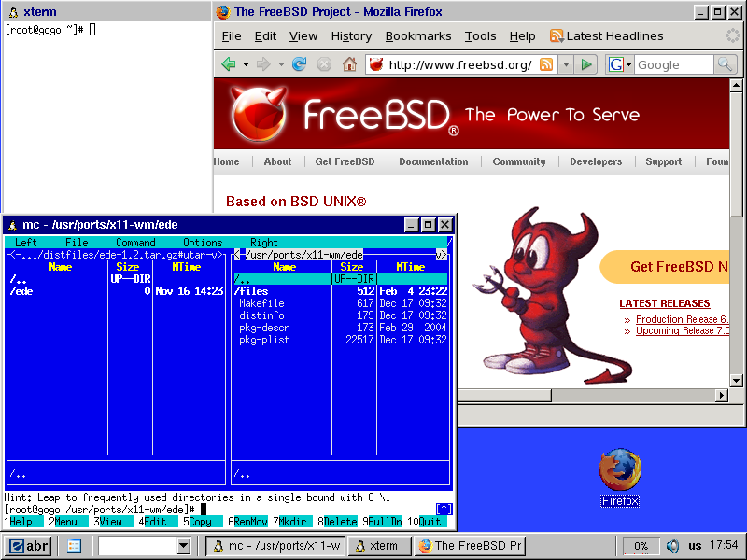Click the Firefox vertical scrollbar down arrow
This screenshot has width=747, height=560.
click(736, 381)
